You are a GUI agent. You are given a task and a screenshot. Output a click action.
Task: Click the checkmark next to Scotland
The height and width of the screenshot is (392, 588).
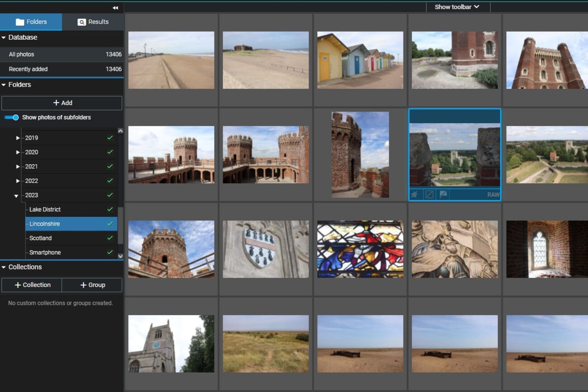pos(109,238)
